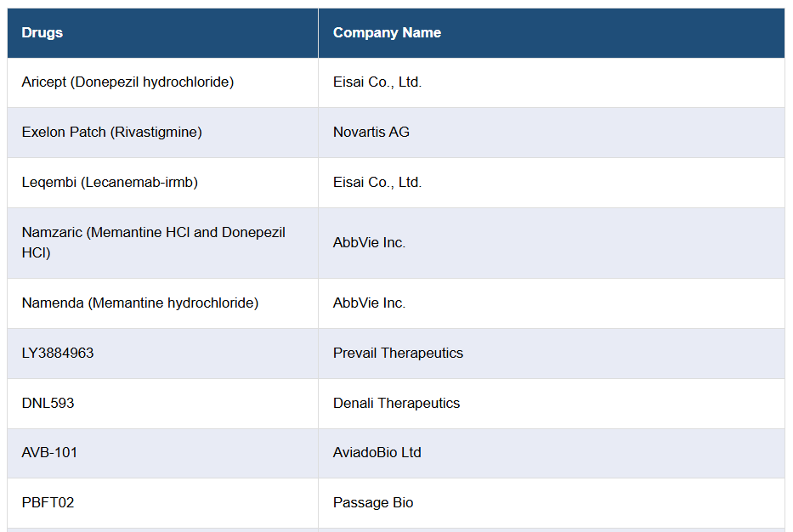793x532 pixels.
Task: Click the Passage Bio cell
Action: 373,503
